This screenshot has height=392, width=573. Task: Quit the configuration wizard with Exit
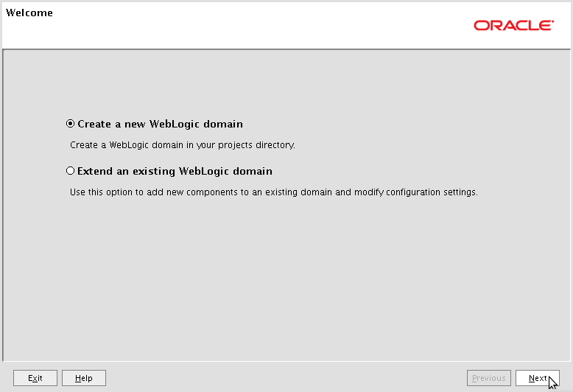pyautogui.click(x=35, y=378)
